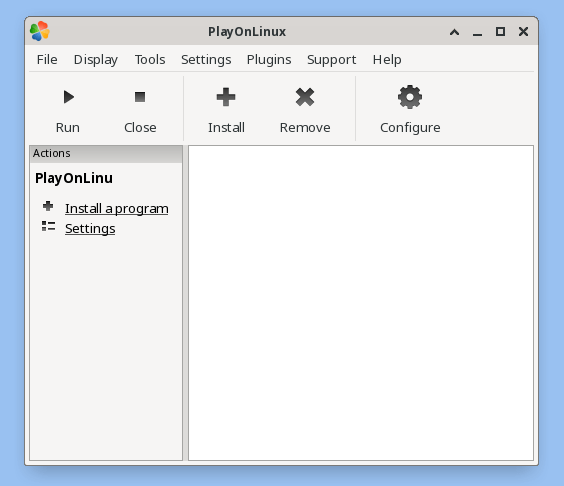Click the empty installed applications list area
This screenshot has width=564, height=486.
(361, 303)
